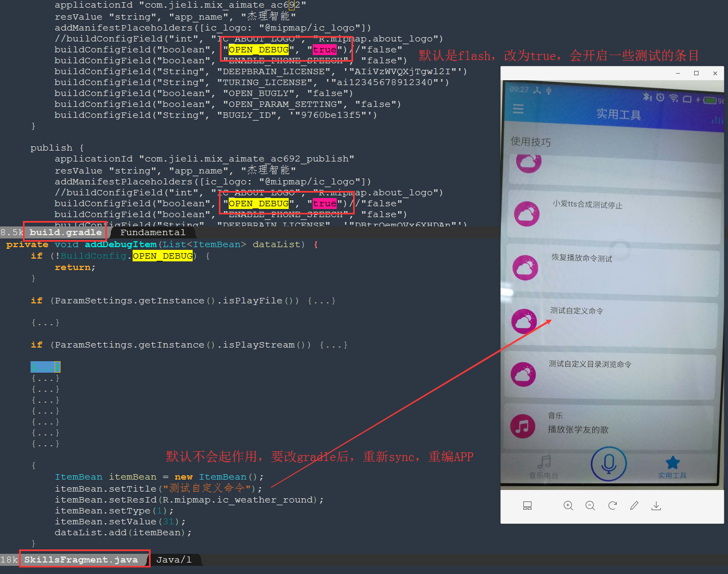Click the zoom out magnifier icon
Viewport: 728px width, 574px height.
tap(590, 506)
